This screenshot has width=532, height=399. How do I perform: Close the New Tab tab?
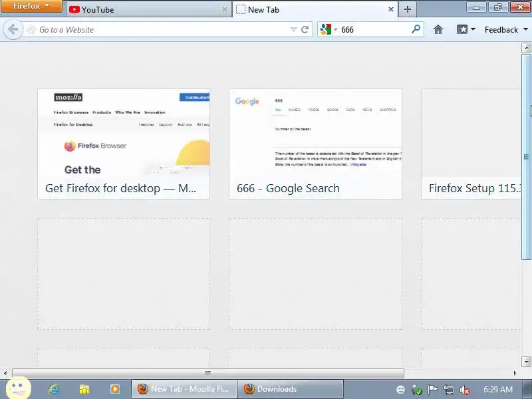tap(391, 9)
